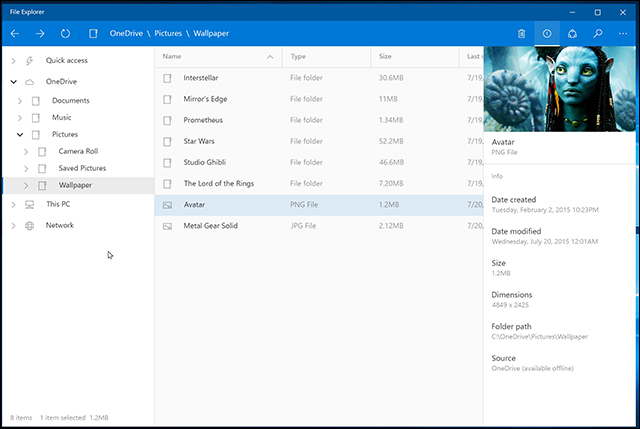This screenshot has width=640, height=429.
Task: Navigate to Pictures in breadcrumb
Action: pos(168,33)
